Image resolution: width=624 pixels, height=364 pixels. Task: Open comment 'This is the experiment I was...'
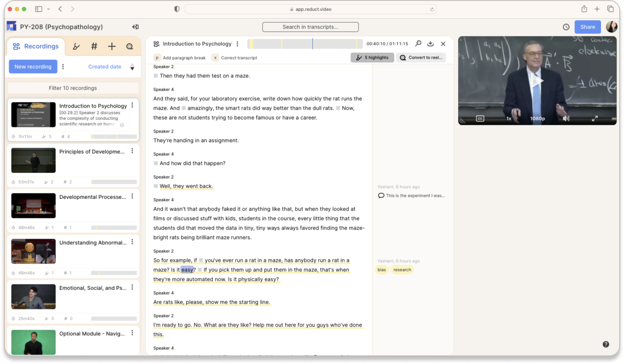click(412, 195)
